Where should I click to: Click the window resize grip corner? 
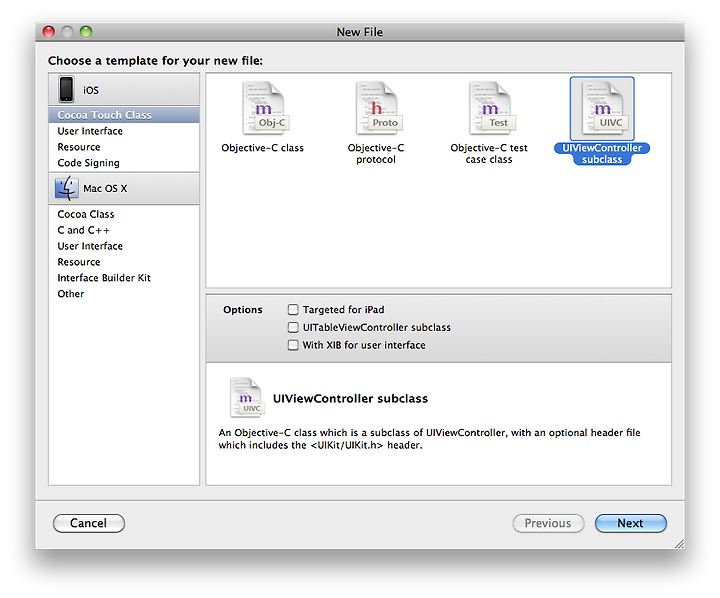click(x=679, y=544)
